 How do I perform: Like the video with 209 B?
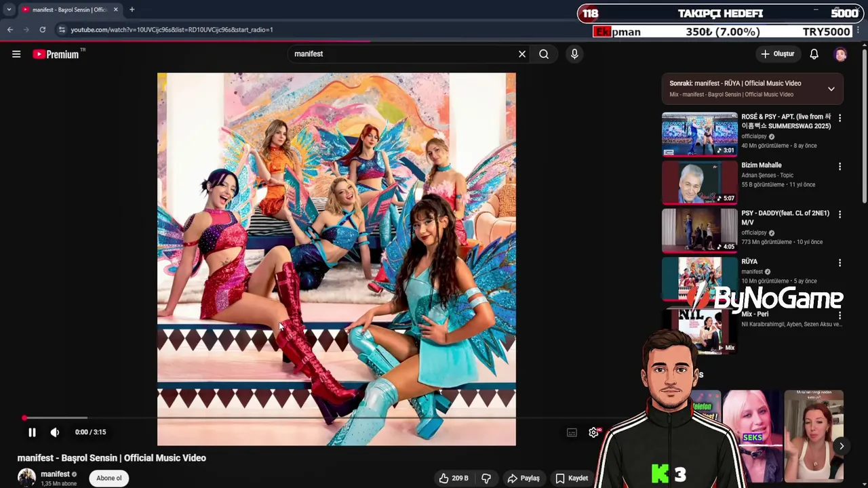click(454, 478)
